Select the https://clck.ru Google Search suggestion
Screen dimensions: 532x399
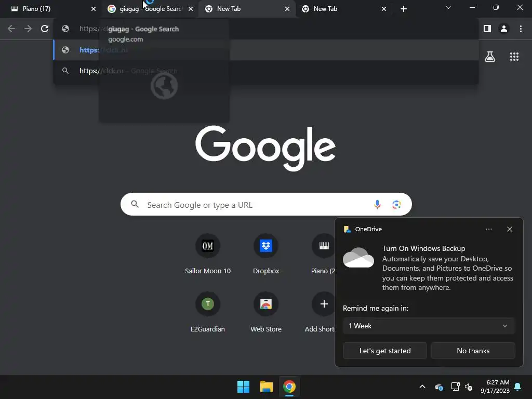tap(266, 71)
